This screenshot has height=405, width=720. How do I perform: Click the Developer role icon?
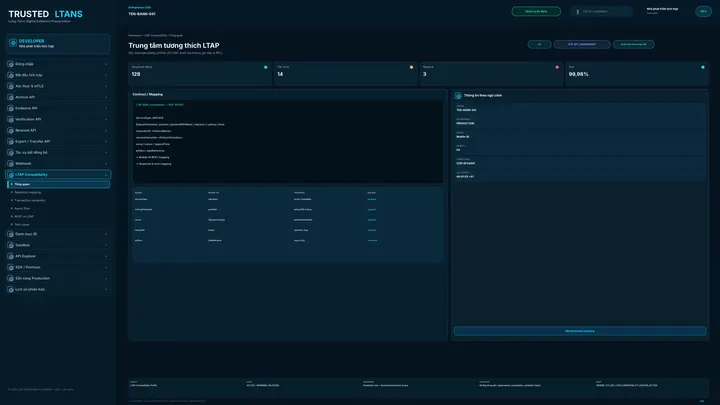click(13, 43)
